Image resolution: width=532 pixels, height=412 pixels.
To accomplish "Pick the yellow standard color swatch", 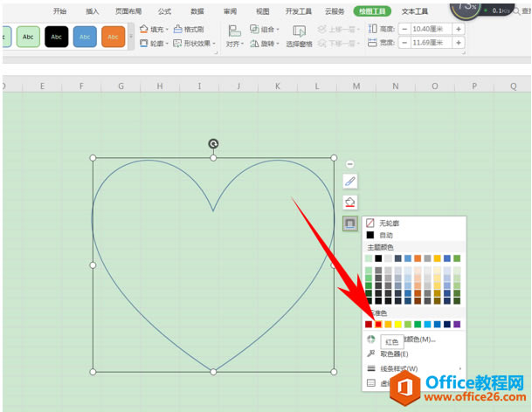I will pyautogui.click(x=398, y=324).
